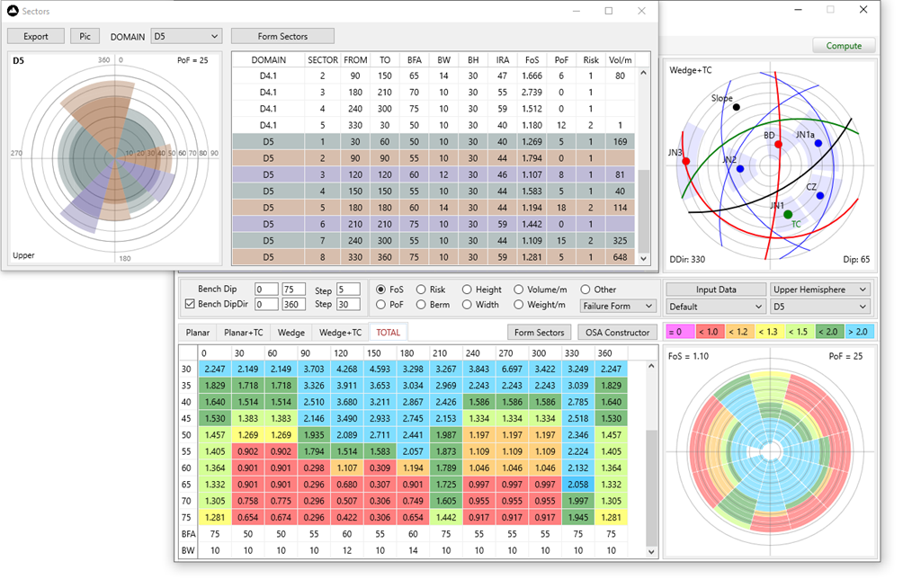Click the BD red pole on the stereonet
Image resolution: width=903 pixels, height=588 pixels.
(x=779, y=145)
